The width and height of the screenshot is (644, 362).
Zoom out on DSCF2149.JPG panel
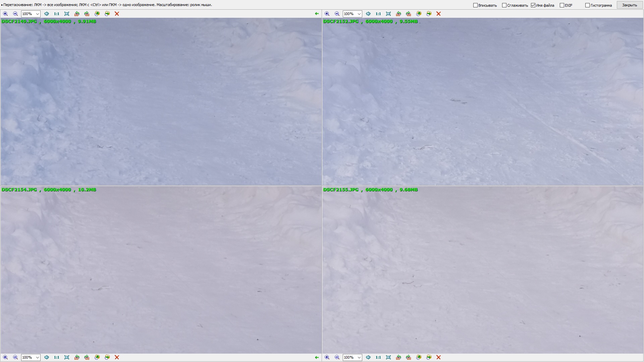[15, 14]
